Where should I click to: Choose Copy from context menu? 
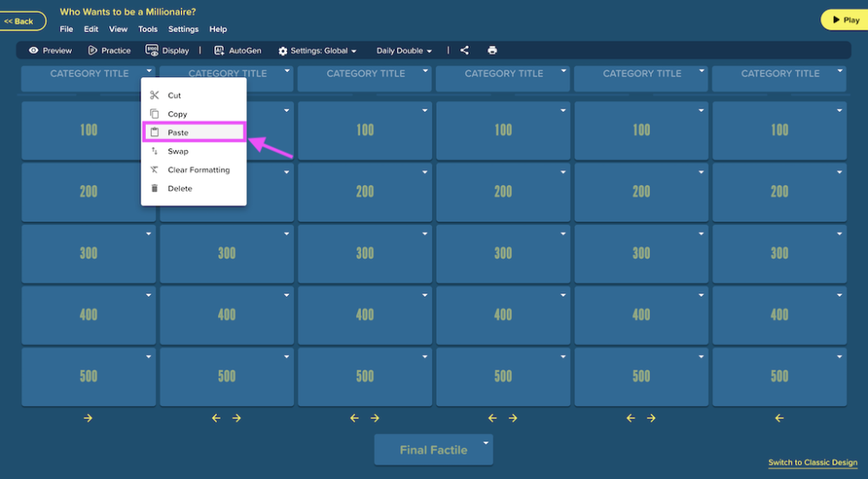coord(194,114)
